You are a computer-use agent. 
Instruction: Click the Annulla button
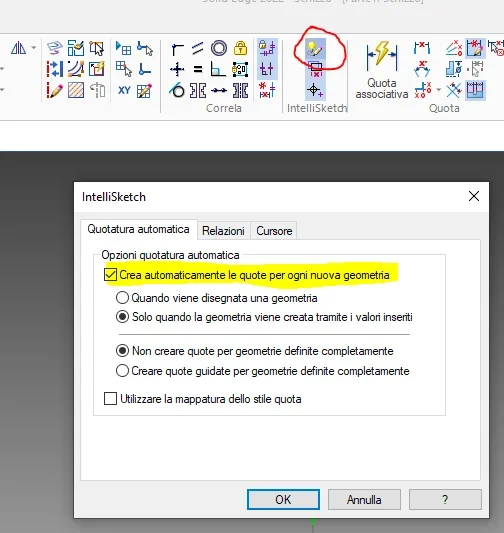point(364,499)
